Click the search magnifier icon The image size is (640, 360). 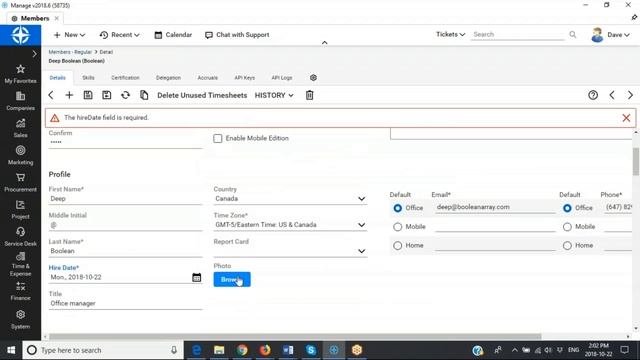pyautogui.click(x=573, y=35)
